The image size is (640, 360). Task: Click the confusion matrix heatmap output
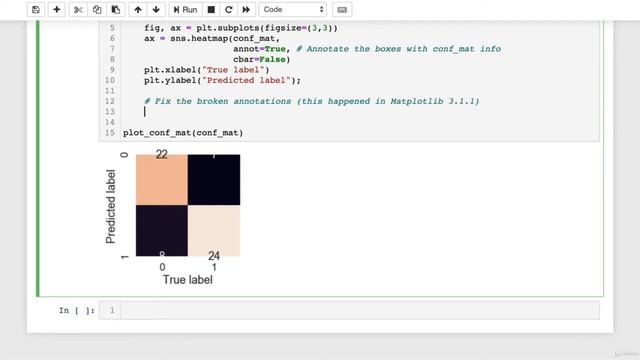tap(188, 205)
